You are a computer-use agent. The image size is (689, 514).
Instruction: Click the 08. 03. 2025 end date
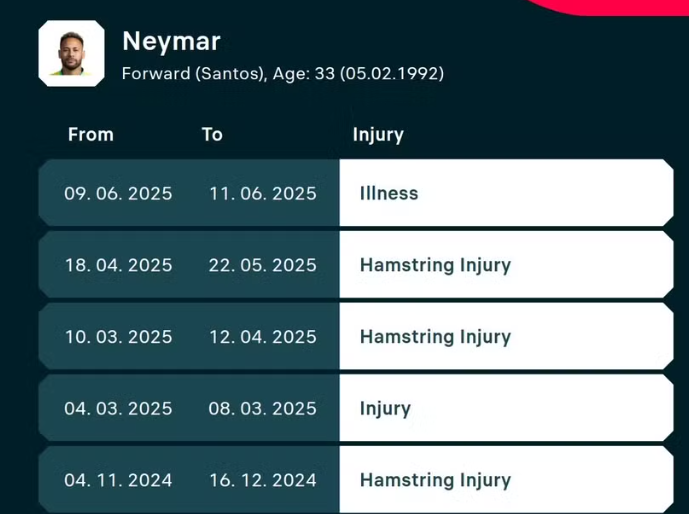tap(262, 408)
